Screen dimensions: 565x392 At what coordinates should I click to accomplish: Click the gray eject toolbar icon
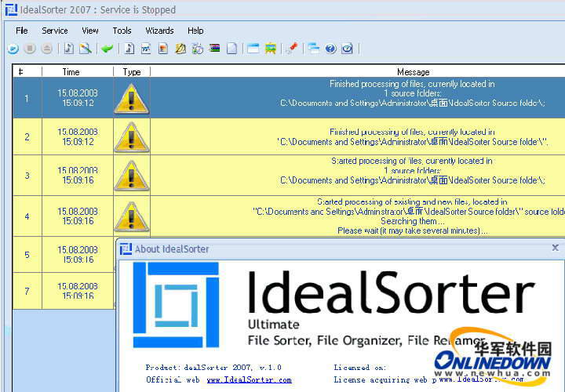[x=46, y=49]
